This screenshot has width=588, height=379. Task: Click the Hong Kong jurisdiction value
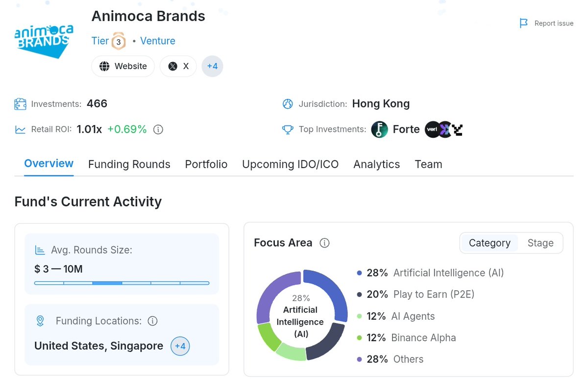[381, 104]
